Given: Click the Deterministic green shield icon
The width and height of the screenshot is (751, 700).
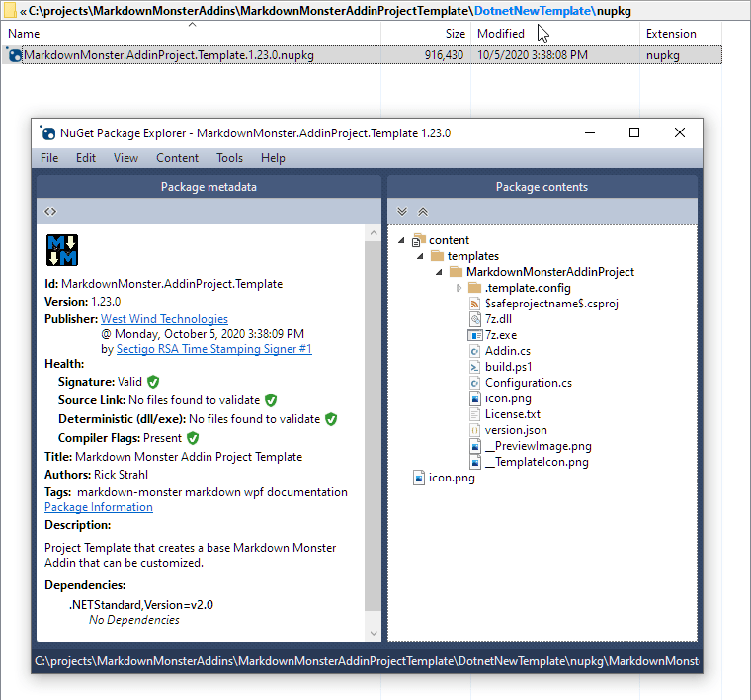Looking at the screenshot, I should [x=331, y=419].
